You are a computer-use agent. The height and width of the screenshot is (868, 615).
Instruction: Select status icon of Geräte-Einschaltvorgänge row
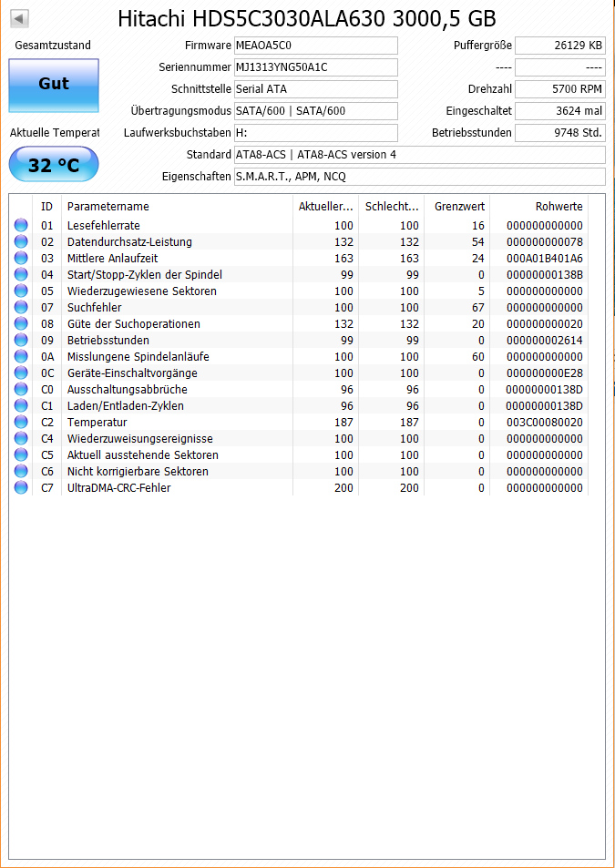click(x=21, y=373)
